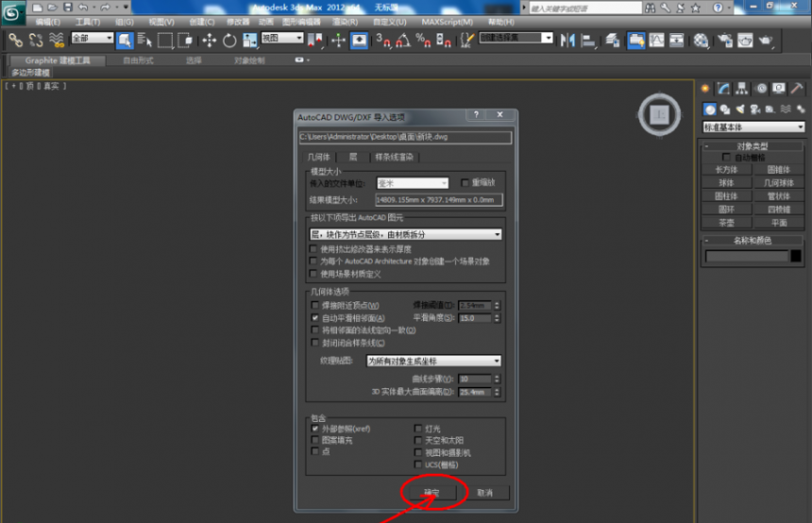Activate Select and Move tool

(210, 40)
